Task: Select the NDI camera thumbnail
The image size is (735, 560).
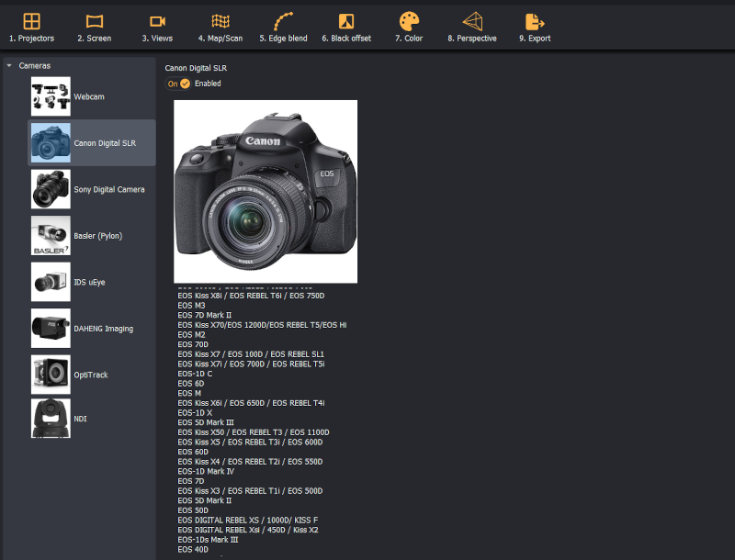Action: pyautogui.click(x=51, y=419)
